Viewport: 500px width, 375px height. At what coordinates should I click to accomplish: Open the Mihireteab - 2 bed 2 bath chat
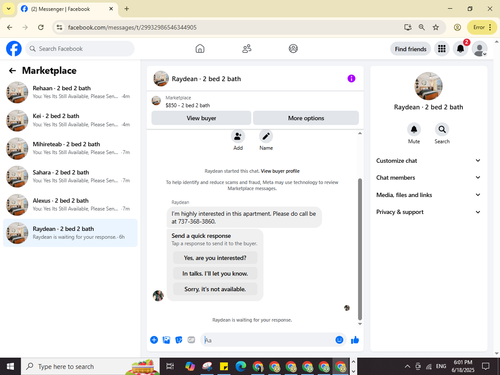pos(70,148)
